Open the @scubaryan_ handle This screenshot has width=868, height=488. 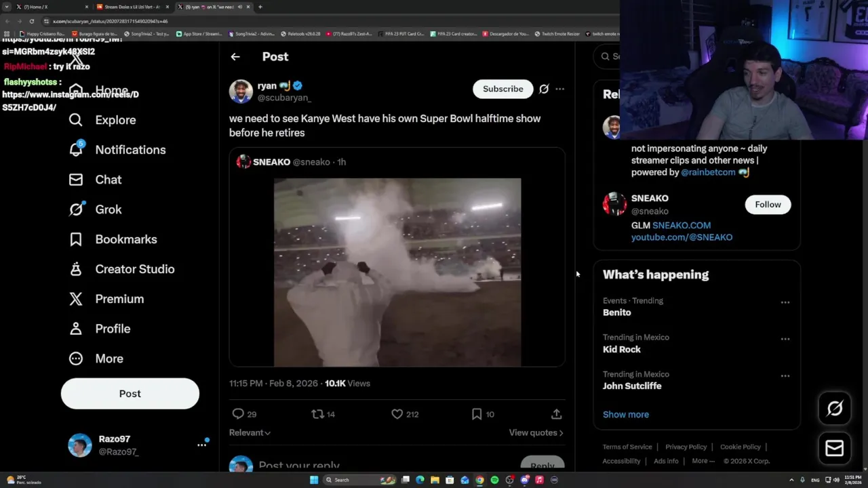[284, 98]
